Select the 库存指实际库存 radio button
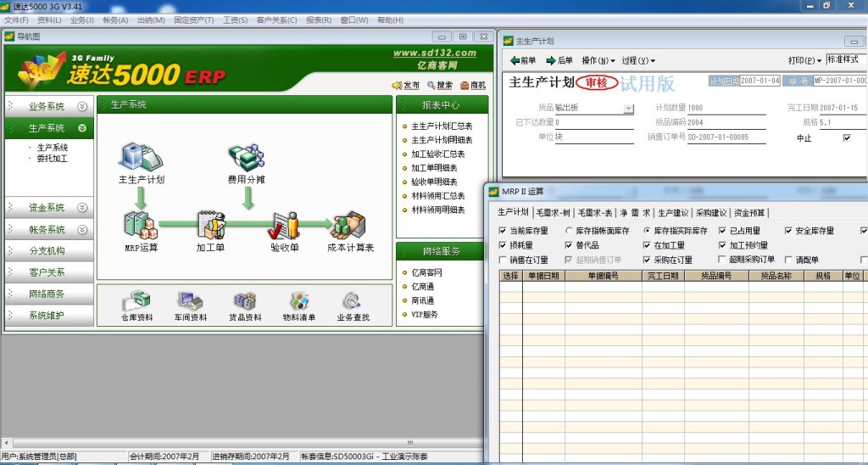This screenshot has width=868, height=465. [647, 231]
